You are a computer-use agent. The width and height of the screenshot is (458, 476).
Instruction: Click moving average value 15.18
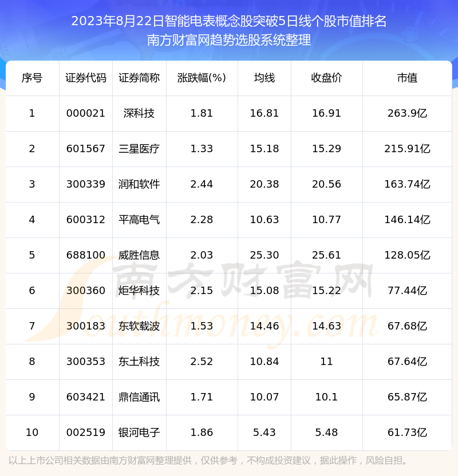[264, 149]
